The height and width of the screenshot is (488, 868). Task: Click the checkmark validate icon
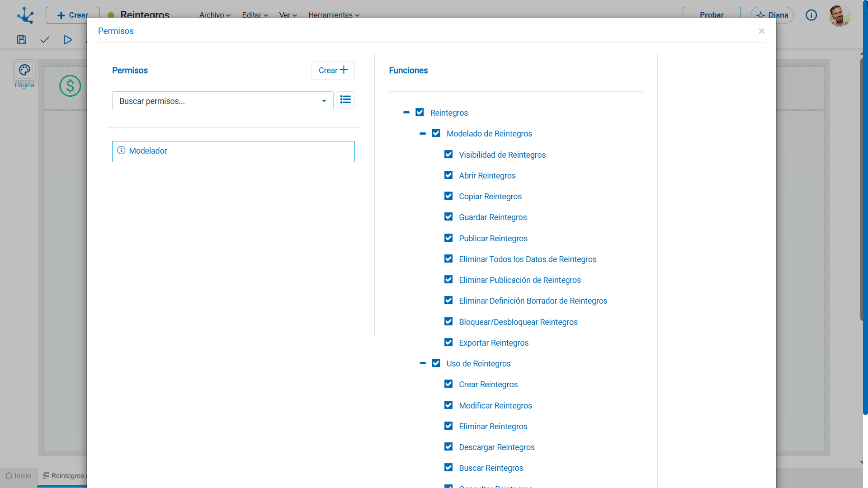[x=44, y=40]
